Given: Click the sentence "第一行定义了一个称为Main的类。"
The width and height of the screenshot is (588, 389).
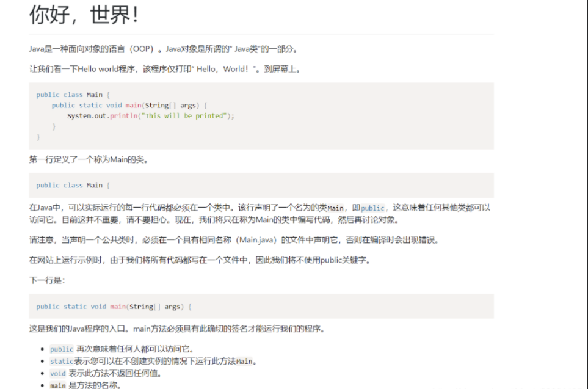Looking at the screenshot, I should pyautogui.click(x=89, y=159).
